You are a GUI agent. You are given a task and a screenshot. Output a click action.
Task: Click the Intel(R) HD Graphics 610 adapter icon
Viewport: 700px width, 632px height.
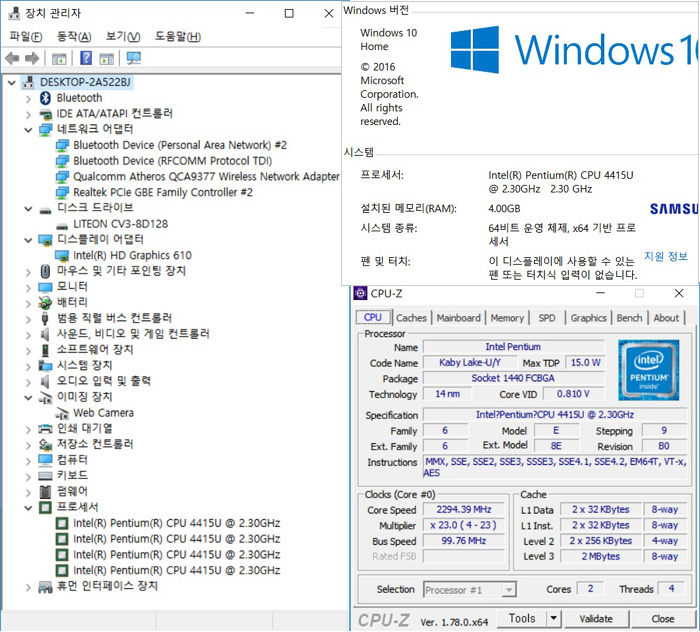62,255
